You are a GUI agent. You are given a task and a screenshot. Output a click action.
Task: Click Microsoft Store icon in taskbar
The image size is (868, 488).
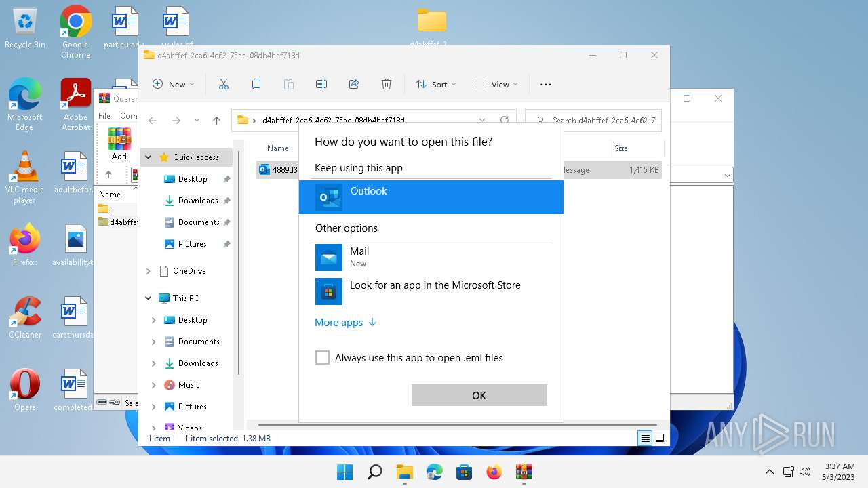(x=464, y=472)
